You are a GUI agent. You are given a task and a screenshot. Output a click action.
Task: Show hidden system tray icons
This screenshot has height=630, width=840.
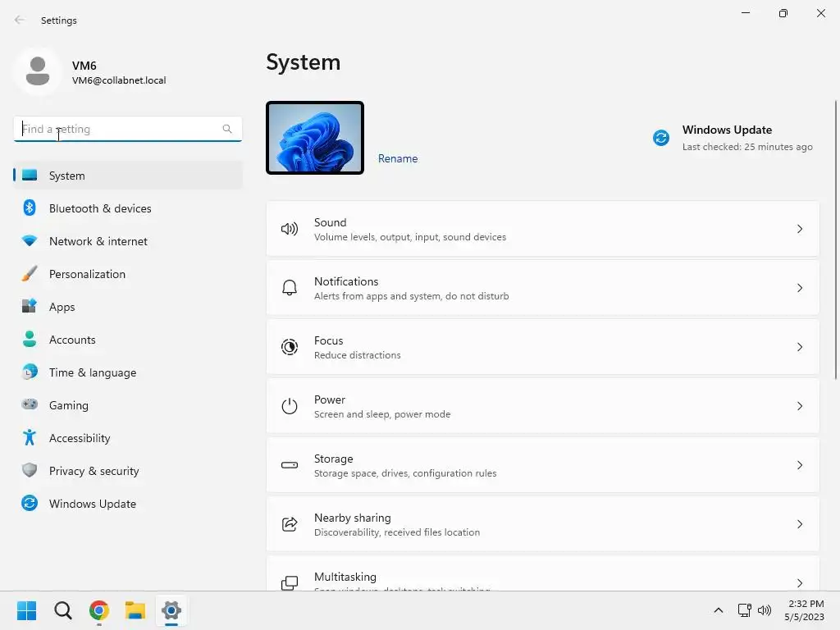point(719,610)
